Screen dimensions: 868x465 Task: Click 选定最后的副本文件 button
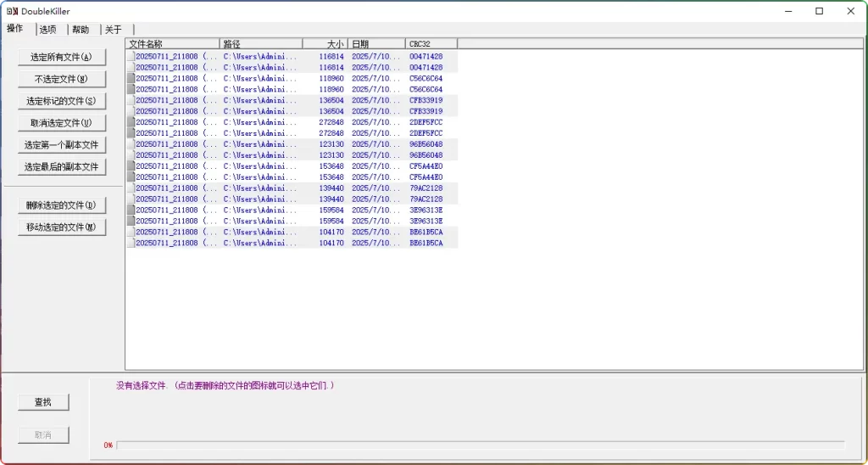click(x=61, y=167)
